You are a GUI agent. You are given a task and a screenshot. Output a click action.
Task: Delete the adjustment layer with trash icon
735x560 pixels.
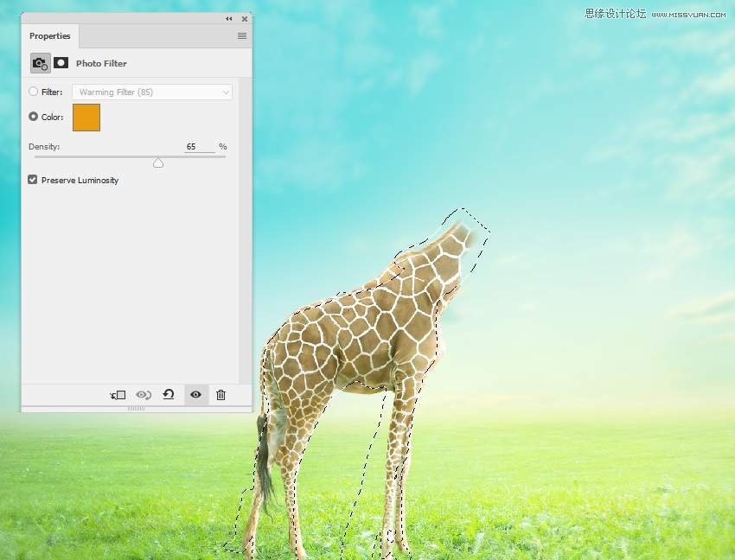point(220,395)
